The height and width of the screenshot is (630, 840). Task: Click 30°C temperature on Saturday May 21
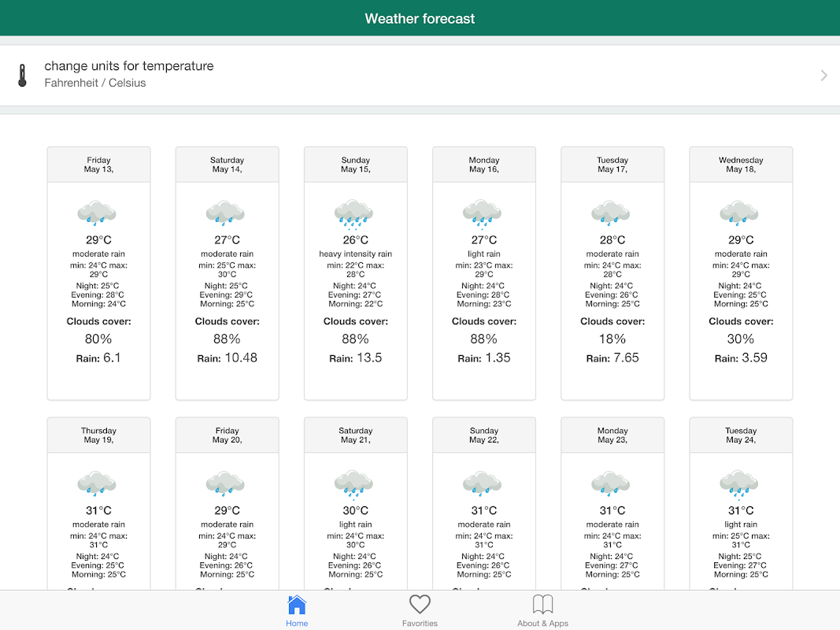click(356, 510)
